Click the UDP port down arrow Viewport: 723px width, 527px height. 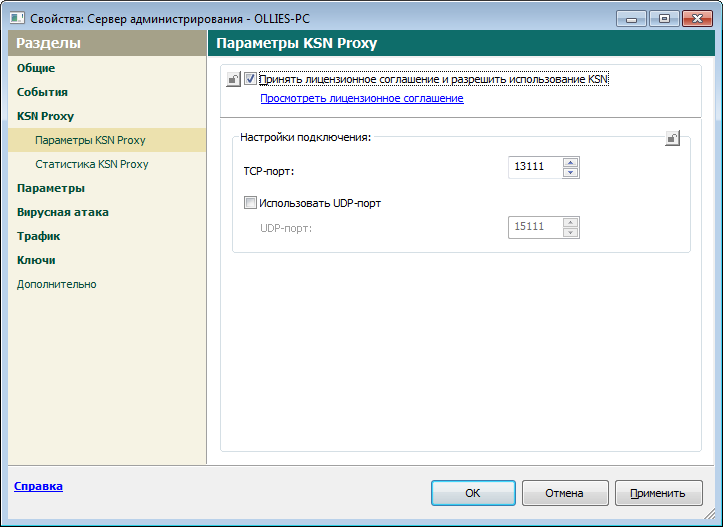[570, 232]
